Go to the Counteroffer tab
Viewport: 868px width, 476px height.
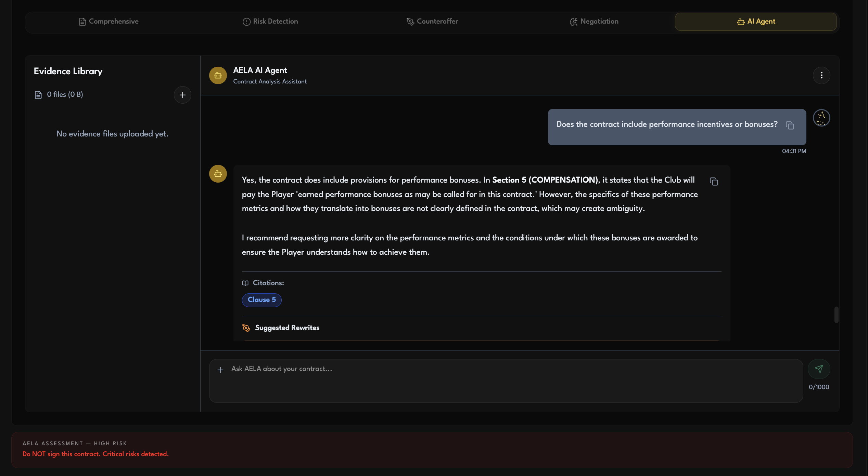point(432,22)
